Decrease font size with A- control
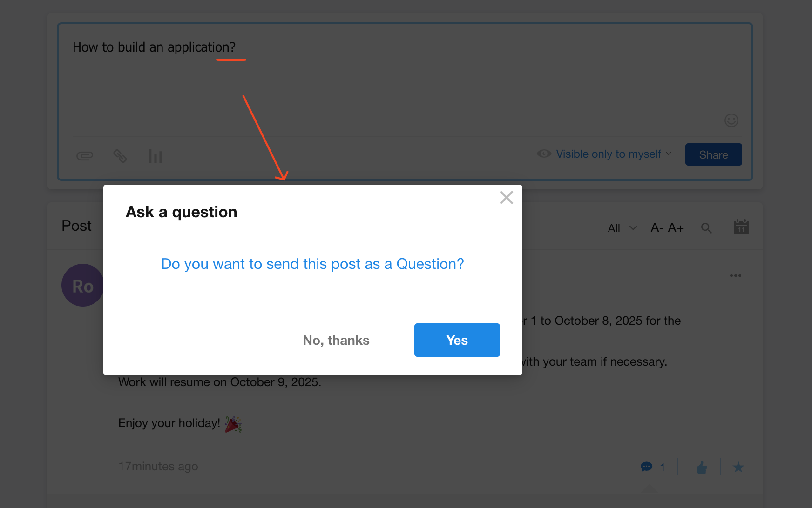This screenshot has width=812, height=508. click(657, 228)
